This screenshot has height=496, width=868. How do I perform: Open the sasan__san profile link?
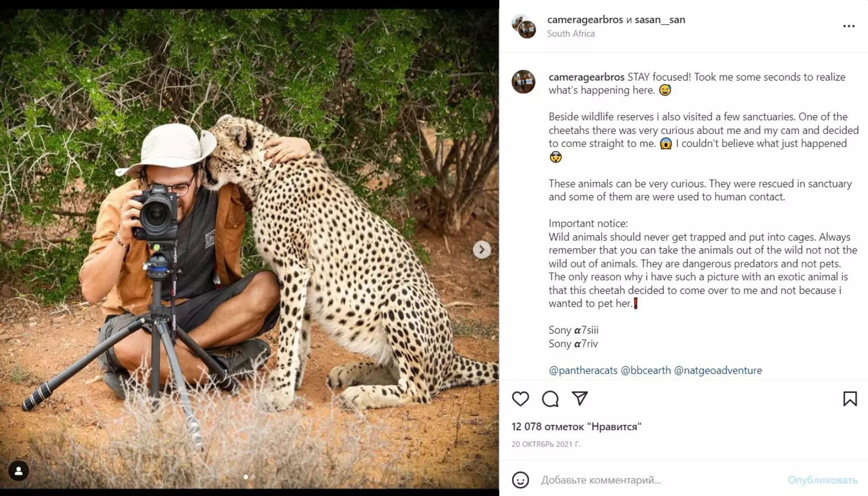[660, 20]
